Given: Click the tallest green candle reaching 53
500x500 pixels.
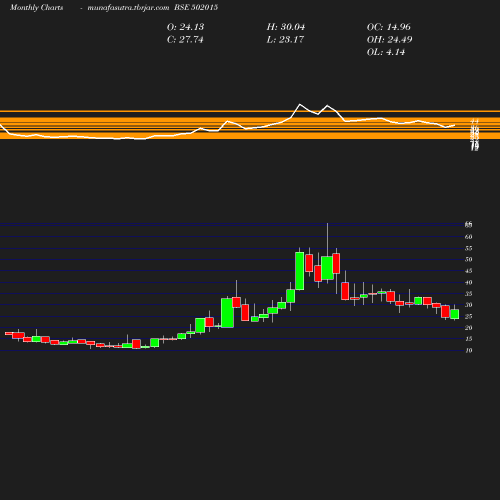Looking at the screenshot, I should pos(300,271).
